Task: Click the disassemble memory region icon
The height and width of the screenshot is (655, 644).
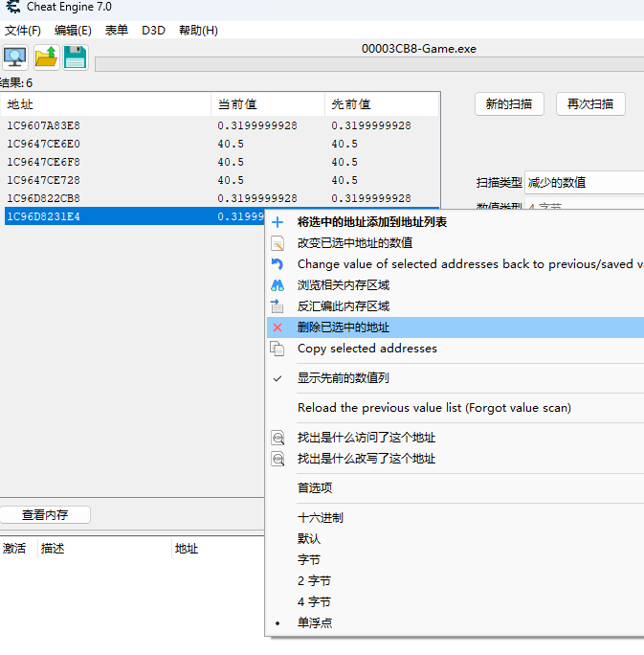Action: click(x=278, y=306)
